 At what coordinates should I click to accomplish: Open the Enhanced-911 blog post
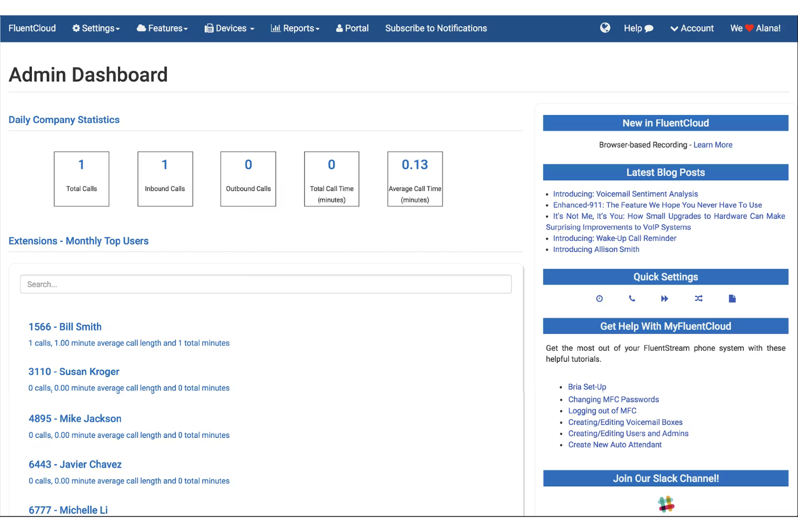point(658,205)
